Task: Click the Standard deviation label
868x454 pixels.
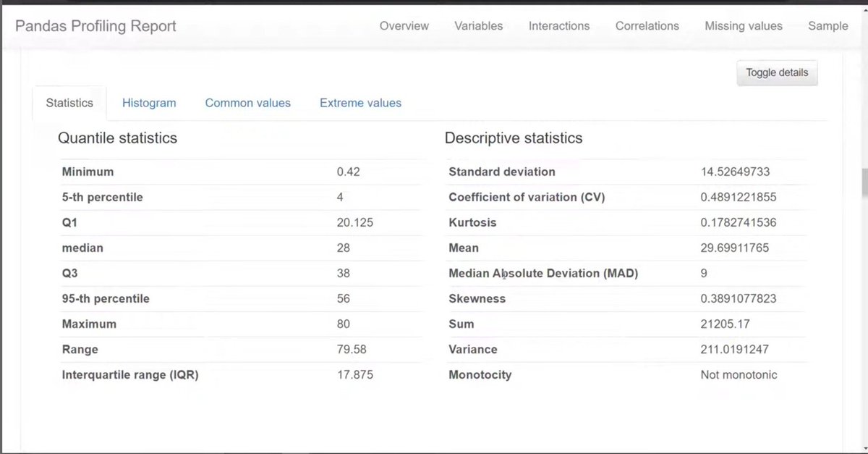Action: click(502, 172)
